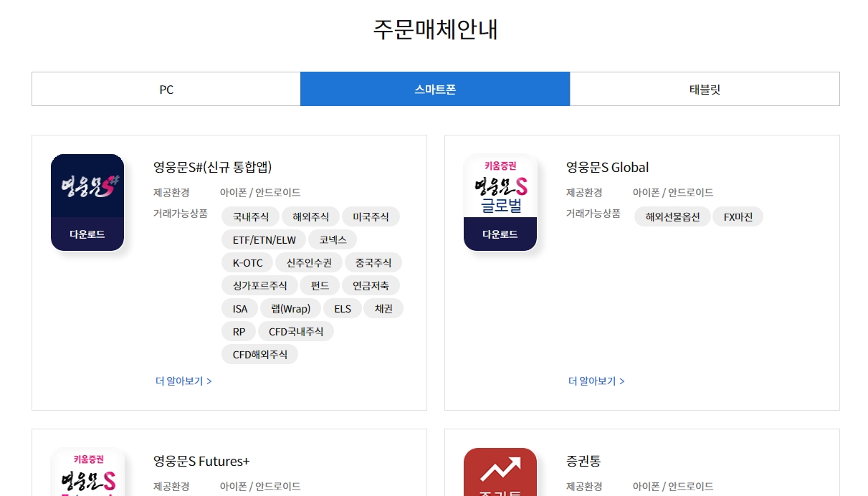Image resolution: width=868 pixels, height=496 pixels.
Task: Select the 채권 tag
Action: click(383, 308)
